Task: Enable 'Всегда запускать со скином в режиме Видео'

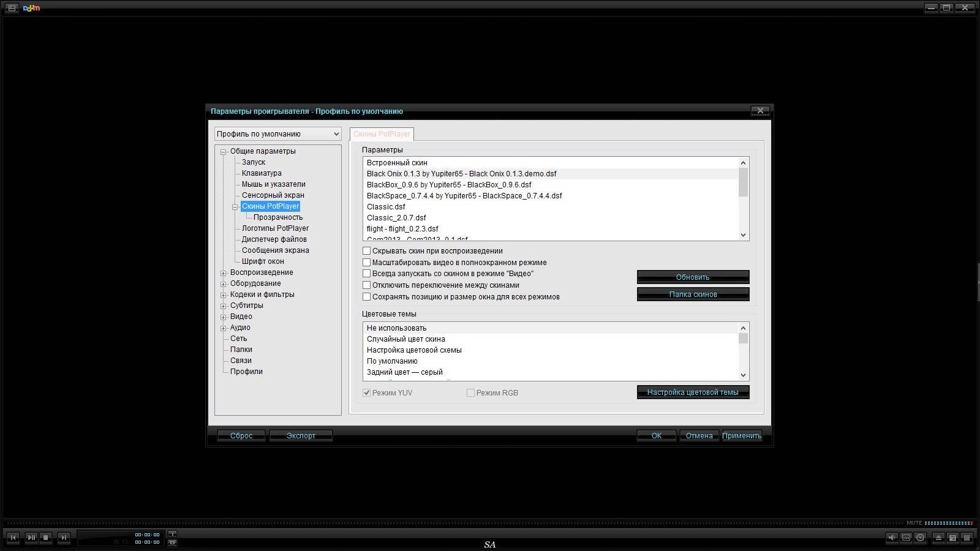Action: pos(367,274)
